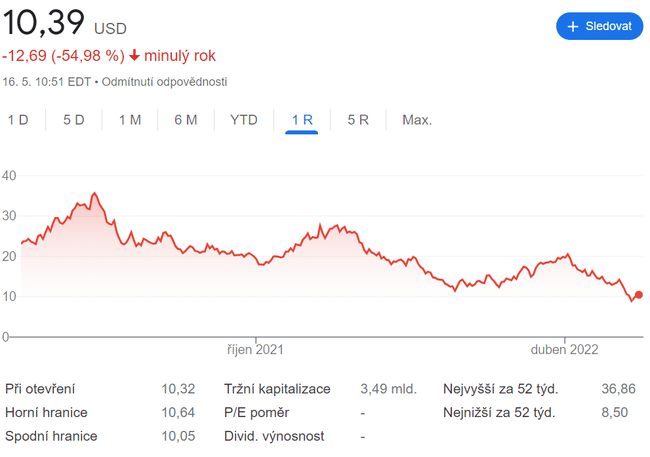Click the říjen 2021 axis label

(255, 350)
